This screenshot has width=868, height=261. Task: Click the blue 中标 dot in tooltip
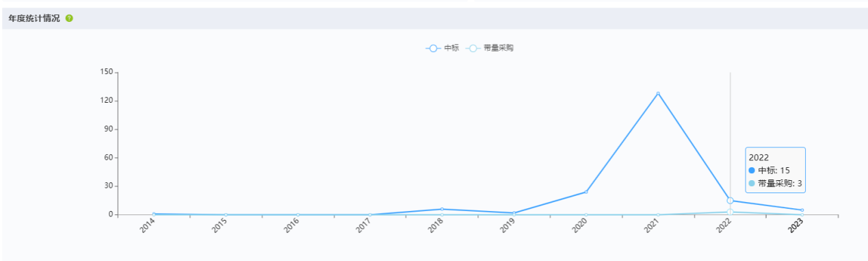[752, 170]
